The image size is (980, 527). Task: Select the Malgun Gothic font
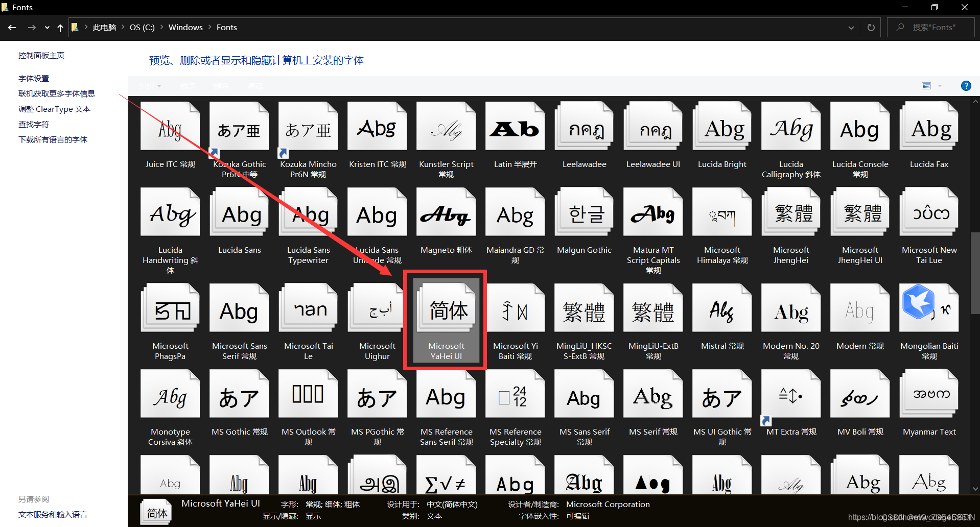pyautogui.click(x=584, y=221)
